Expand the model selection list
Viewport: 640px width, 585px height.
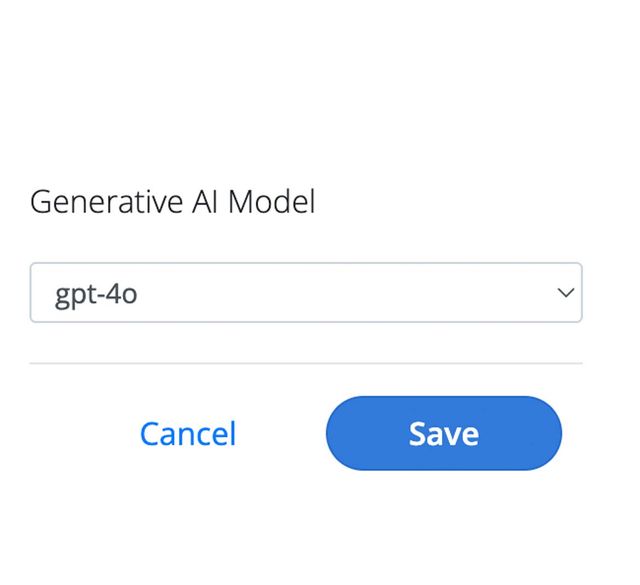point(305,293)
